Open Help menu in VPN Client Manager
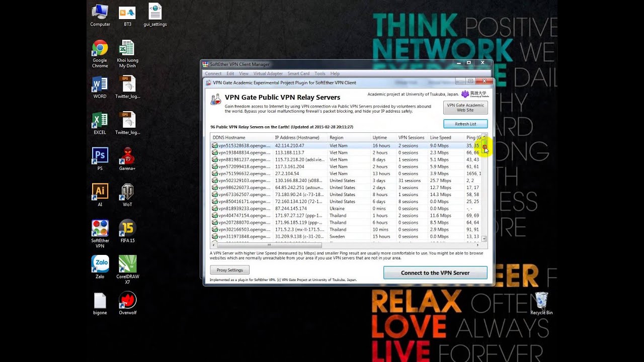Viewport: 644px width, 362px height. click(335, 73)
